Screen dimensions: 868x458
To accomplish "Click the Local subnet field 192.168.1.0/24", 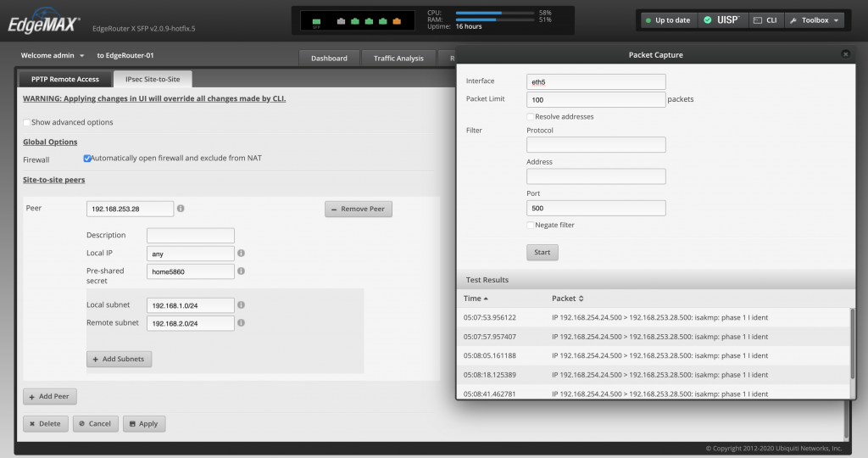I will pyautogui.click(x=191, y=305).
